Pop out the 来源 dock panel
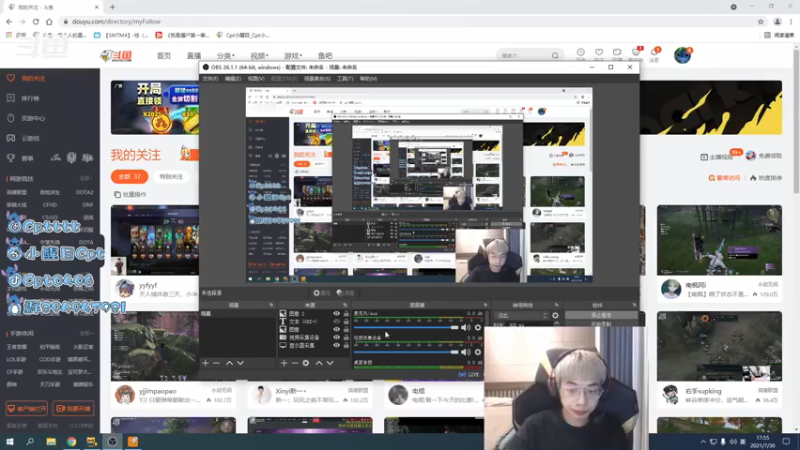This screenshot has height=450, width=800. (345, 305)
